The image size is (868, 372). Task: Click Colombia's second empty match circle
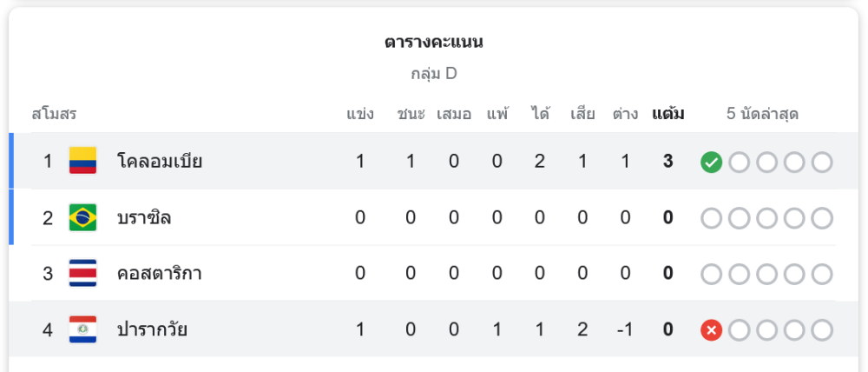[767, 162]
